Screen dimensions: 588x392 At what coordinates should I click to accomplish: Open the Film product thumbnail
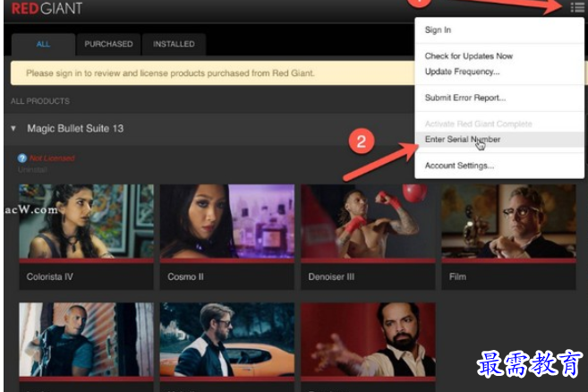(x=508, y=221)
